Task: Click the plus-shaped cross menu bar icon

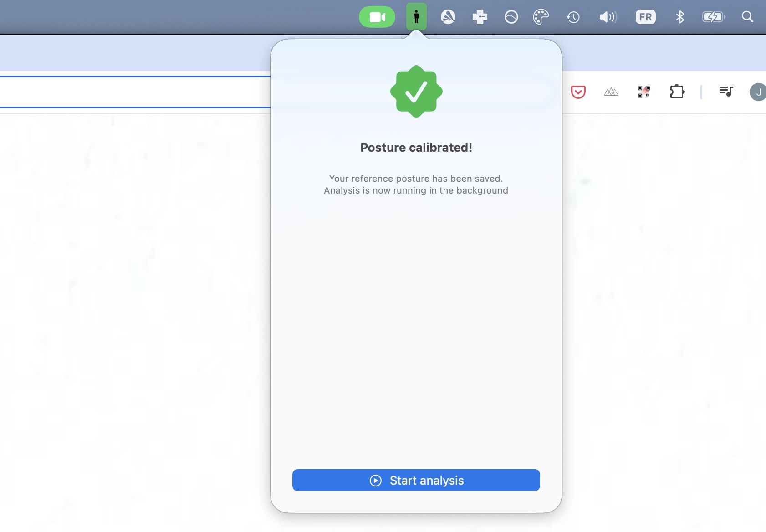Action: pos(480,17)
